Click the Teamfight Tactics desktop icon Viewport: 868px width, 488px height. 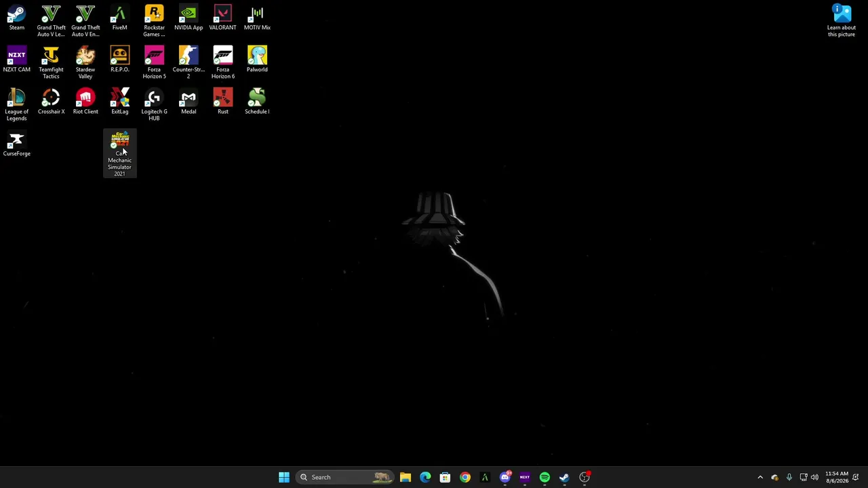pos(51,63)
